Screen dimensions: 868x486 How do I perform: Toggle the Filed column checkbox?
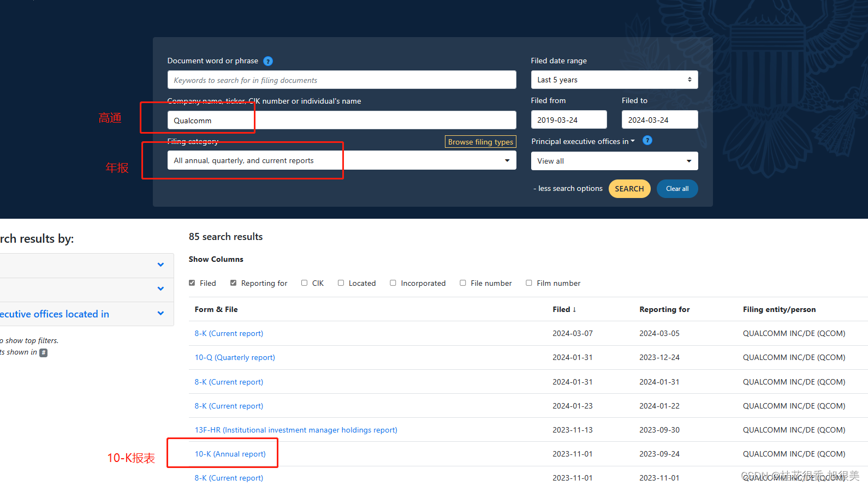click(x=192, y=283)
